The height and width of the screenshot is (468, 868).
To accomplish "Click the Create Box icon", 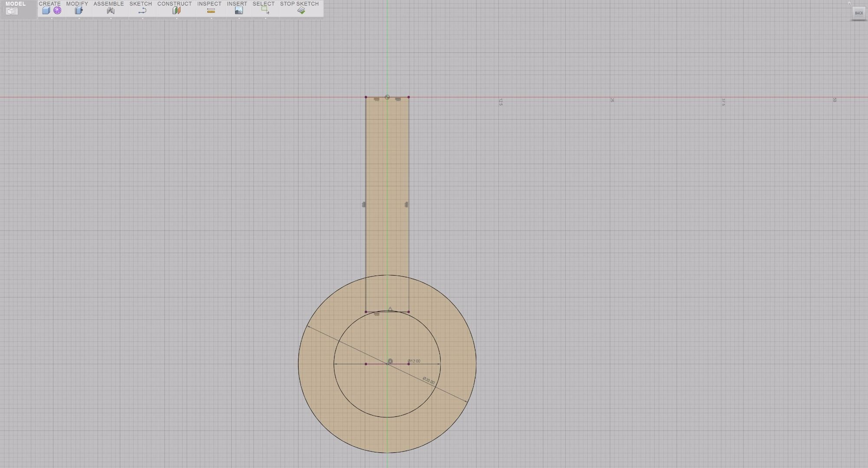I will click(46, 10).
